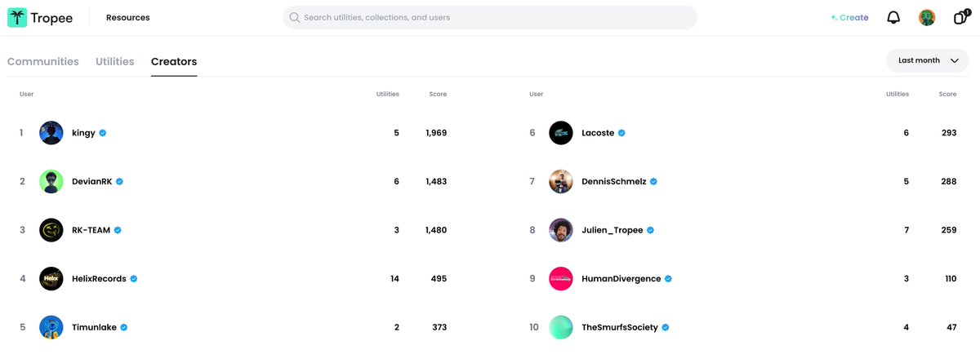Click RK-TEAM's score 1,480
The width and height of the screenshot is (980, 363).
point(436,230)
